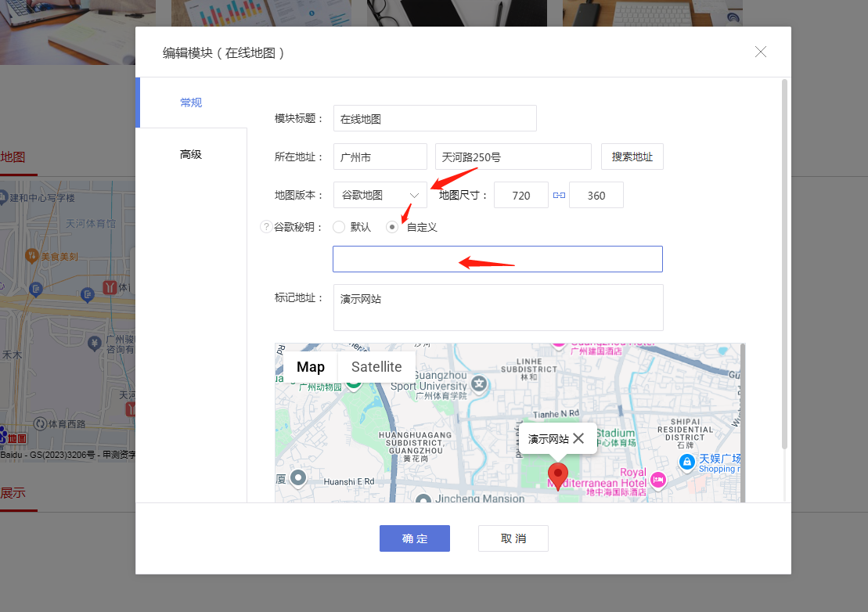868x612 pixels.
Task: Click the street address field 天河路250号
Action: 513,157
